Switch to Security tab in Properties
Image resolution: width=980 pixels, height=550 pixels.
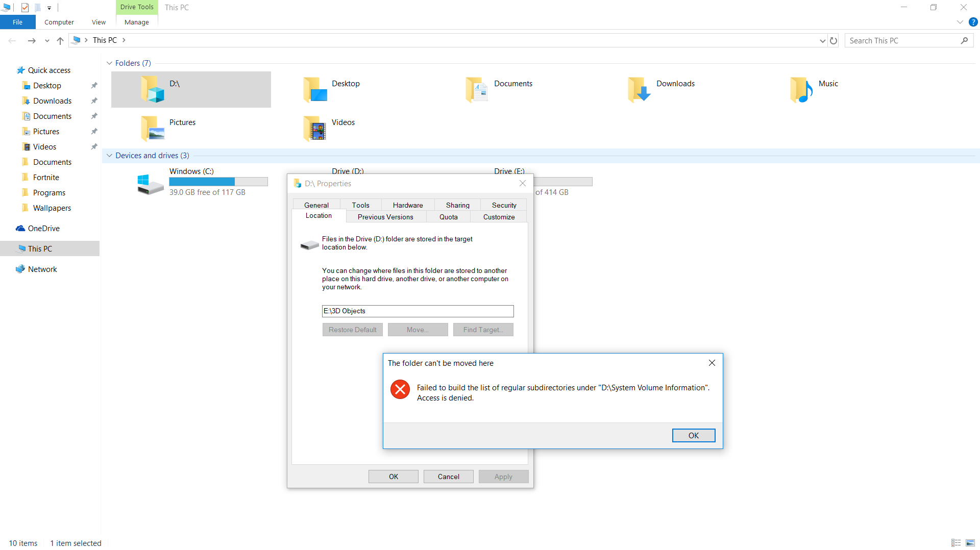click(x=504, y=205)
